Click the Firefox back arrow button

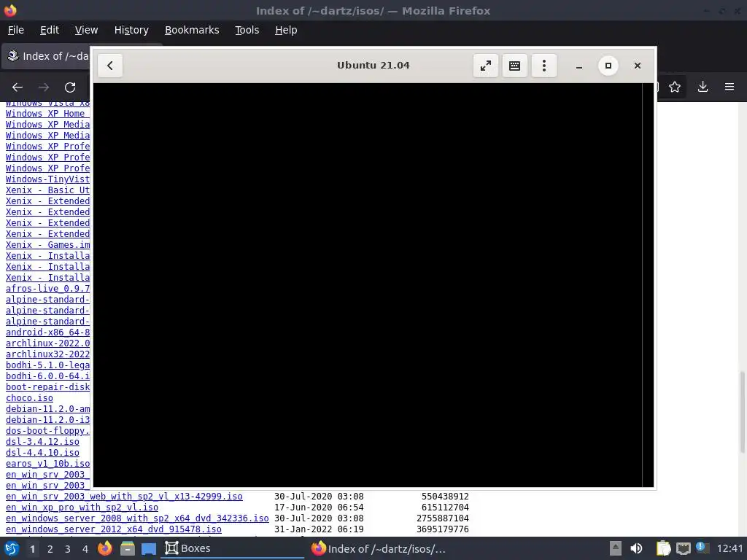pyautogui.click(x=18, y=87)
